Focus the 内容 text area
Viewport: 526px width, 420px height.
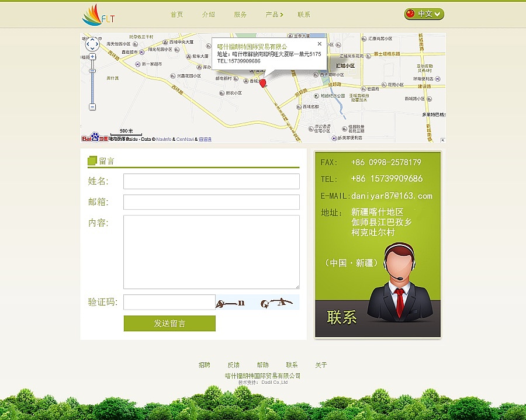[212, 252]
